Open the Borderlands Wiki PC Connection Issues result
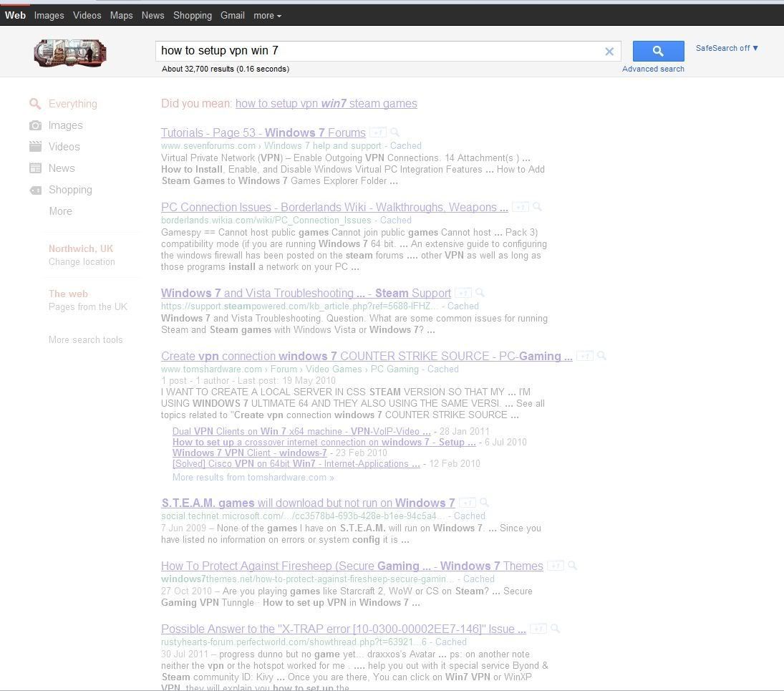Screen dimensions: 784x691 tap(334, 207)
